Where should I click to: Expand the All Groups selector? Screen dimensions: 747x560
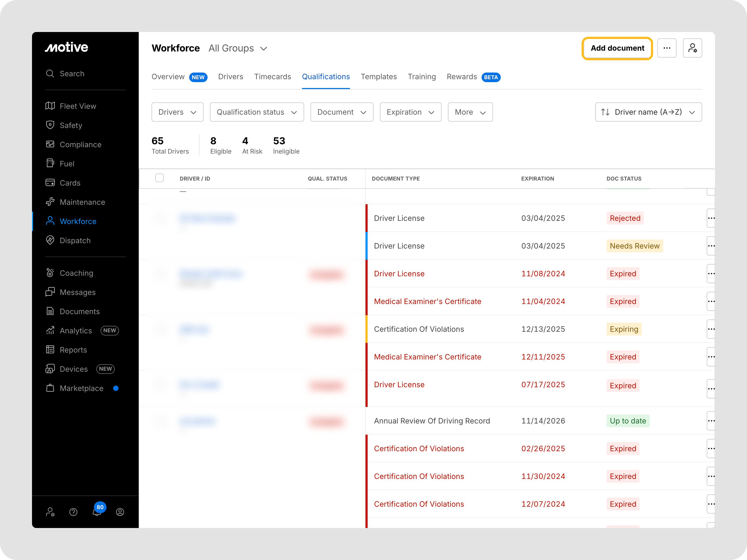[x=238, y=49]
